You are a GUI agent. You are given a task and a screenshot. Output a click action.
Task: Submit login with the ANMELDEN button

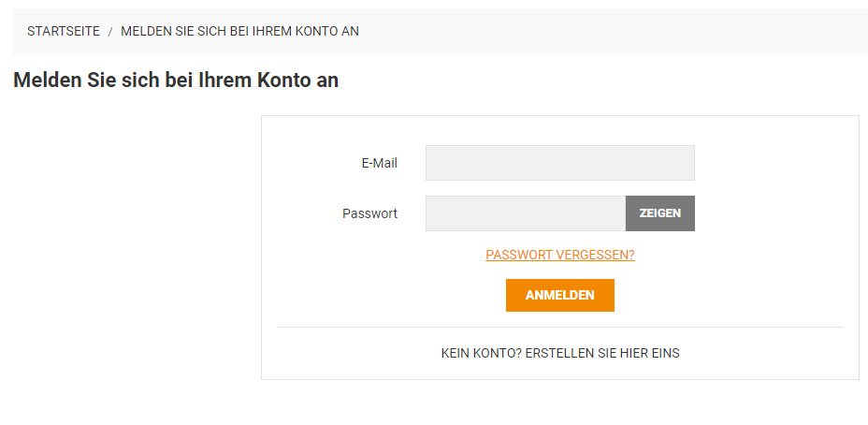click(559, 295)
